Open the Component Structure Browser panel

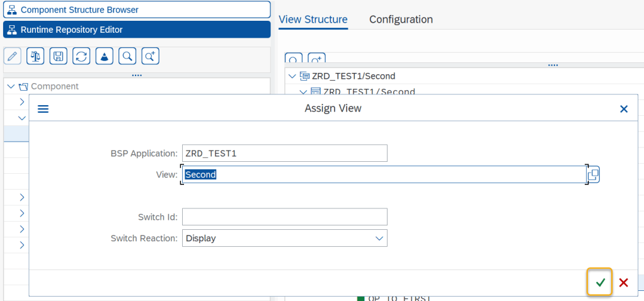[137, 9]
